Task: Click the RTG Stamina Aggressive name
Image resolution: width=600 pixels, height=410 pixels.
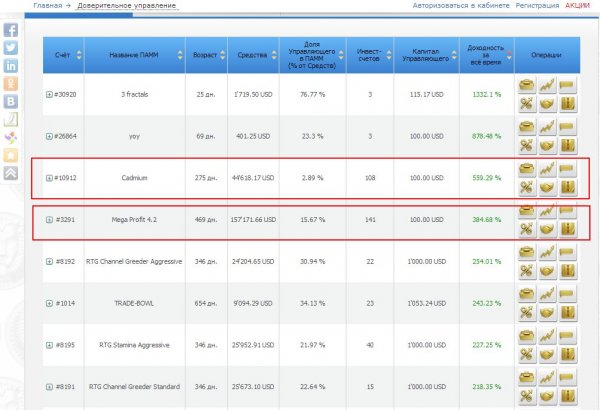Action: [x=134, y=345]
